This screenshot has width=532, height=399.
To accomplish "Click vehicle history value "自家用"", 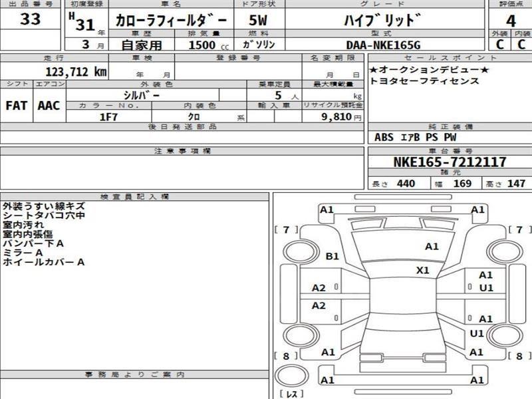I will pos(142,45).
